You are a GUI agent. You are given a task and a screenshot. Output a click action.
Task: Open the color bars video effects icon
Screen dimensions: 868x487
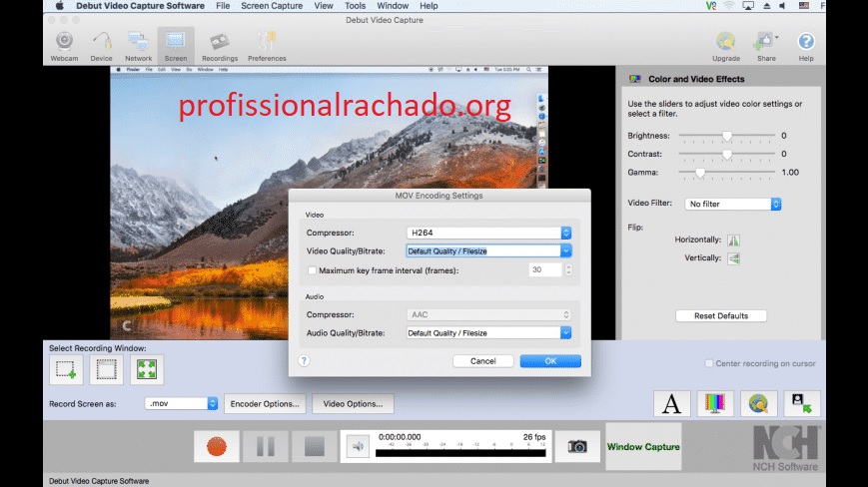[x=715, y=403]
